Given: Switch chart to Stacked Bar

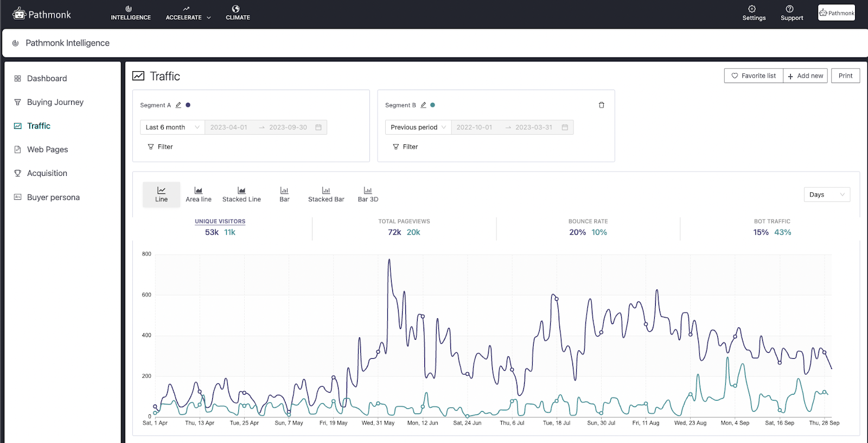Looking at the screenshot, I should click(326, 194).
